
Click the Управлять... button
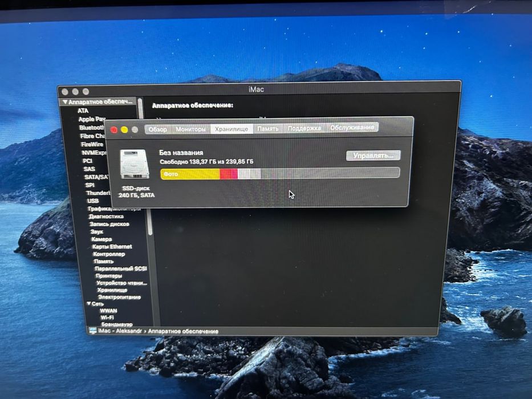click(373, 156)
